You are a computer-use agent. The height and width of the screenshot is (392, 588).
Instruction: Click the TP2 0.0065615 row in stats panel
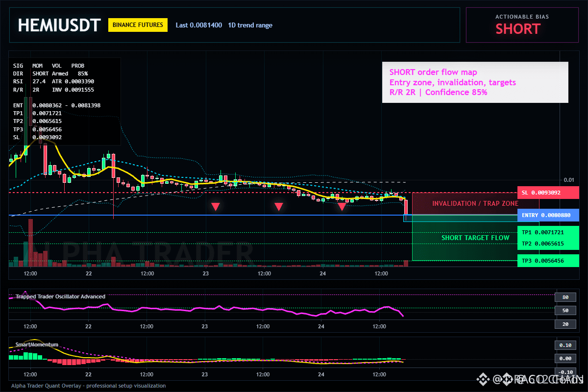(37, 121)
